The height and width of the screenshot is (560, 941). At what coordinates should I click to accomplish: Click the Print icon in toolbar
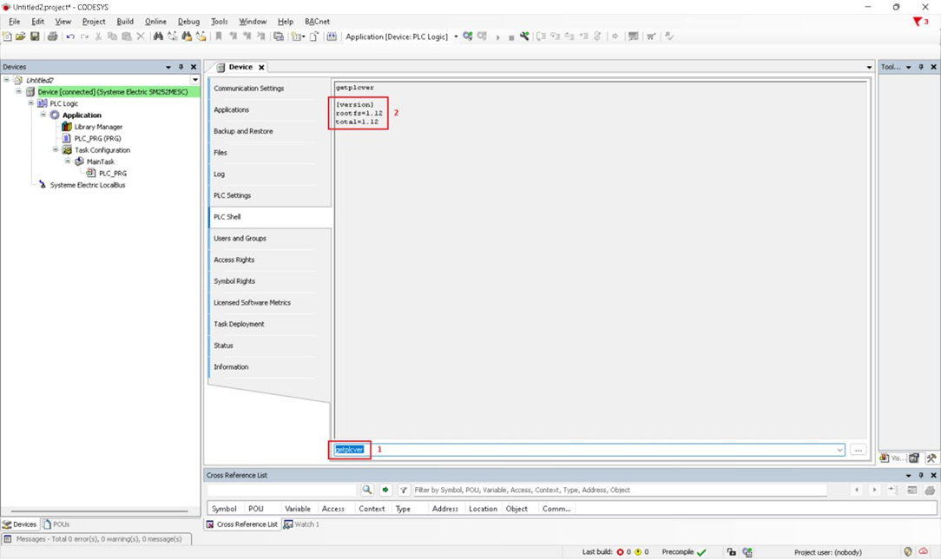click(x=52, y=36)
